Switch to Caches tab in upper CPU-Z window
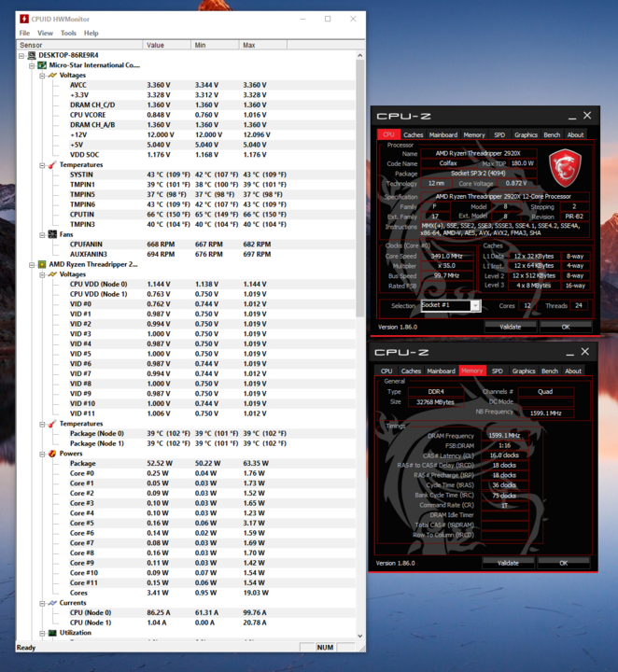The height and width of the screenshot is (672, 618). coord(414,134)
